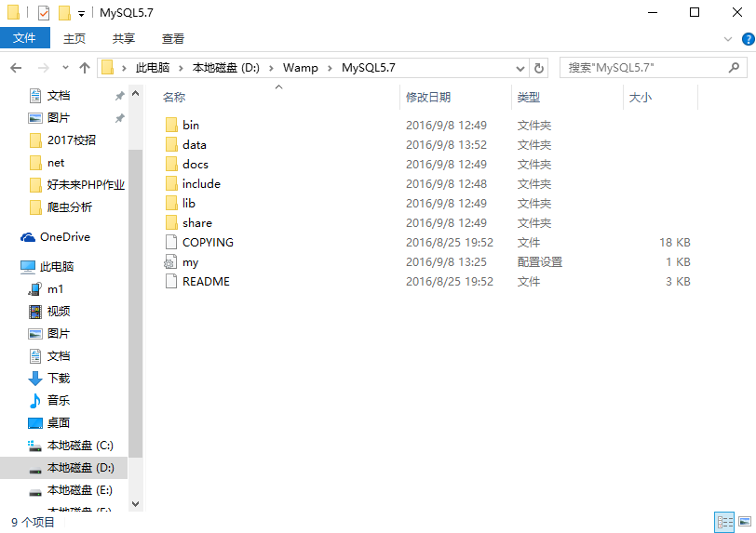
Task: Click the 配置设置 type cell
Action: 539,261
